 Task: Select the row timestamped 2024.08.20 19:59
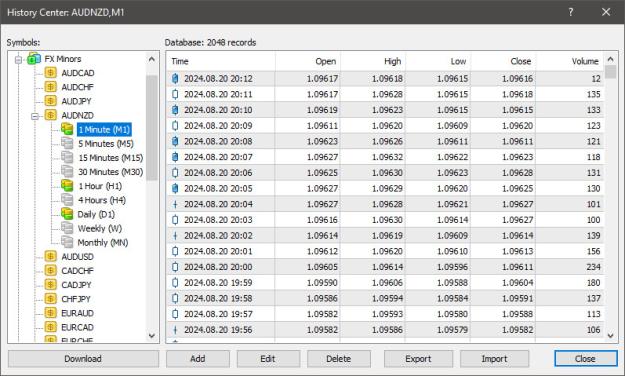coord(385,283)
